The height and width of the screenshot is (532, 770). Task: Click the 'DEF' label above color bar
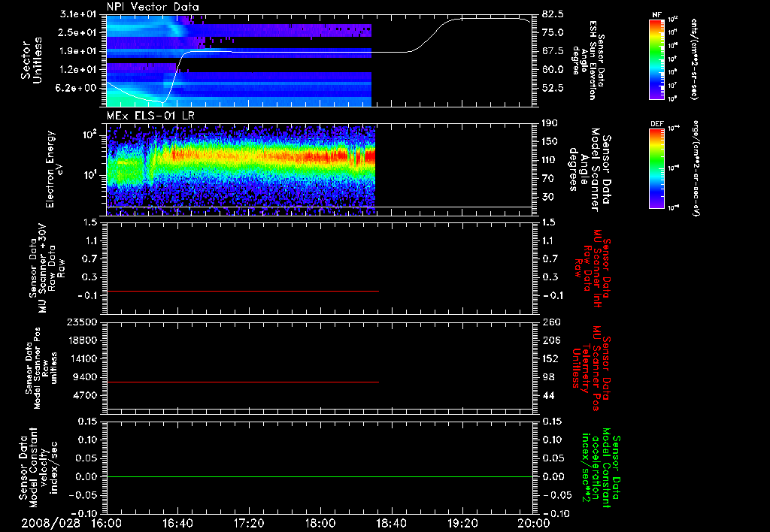click(x=657, y=124)
